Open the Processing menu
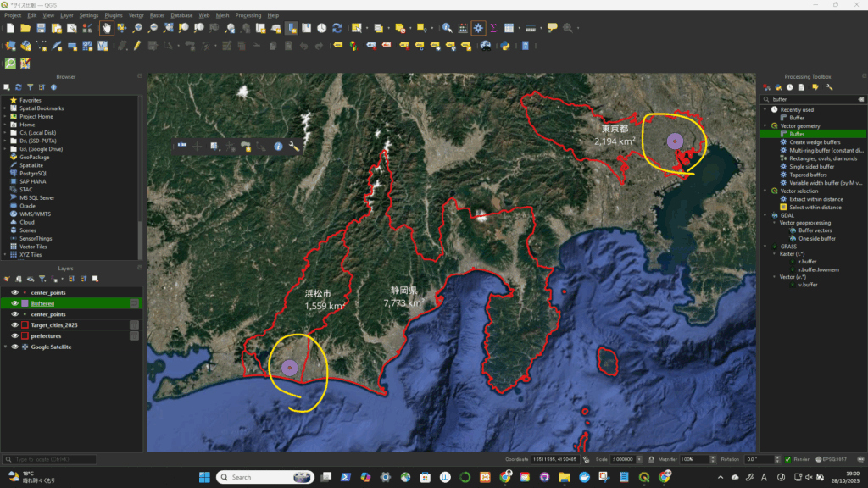868x488 pixels. point(248,15)
